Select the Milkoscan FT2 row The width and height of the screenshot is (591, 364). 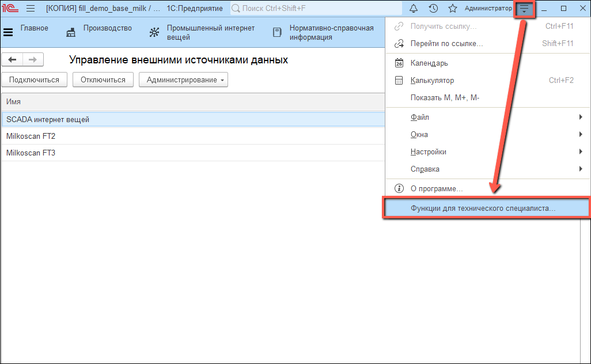(31, 136)
